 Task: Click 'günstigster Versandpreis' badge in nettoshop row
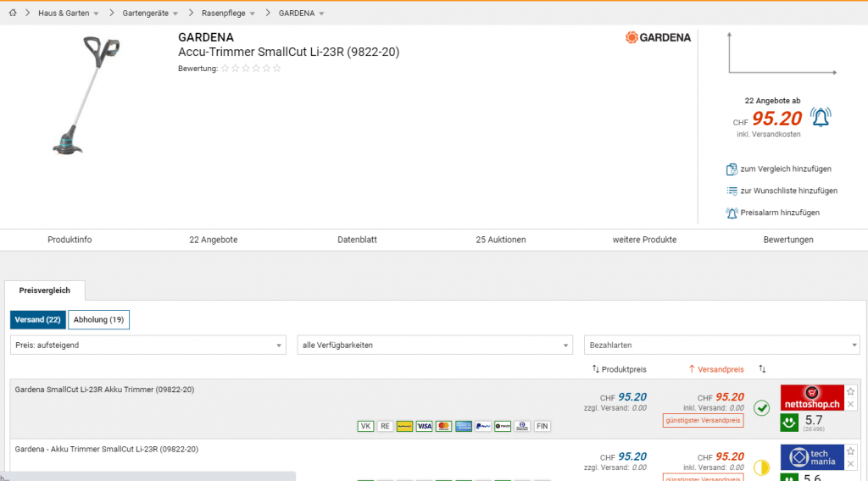(x=703, y=421)
